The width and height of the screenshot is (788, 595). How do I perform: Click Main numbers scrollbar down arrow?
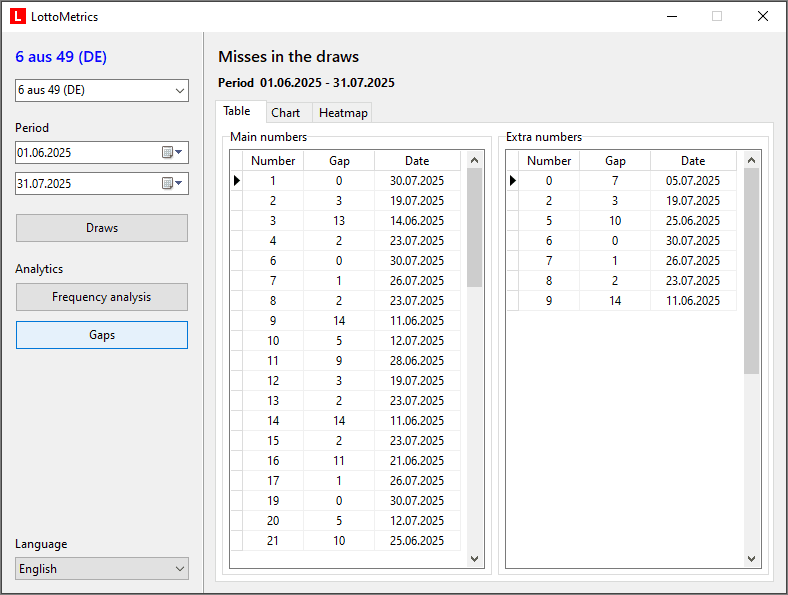pyautogui.click(x=474, y=558)
